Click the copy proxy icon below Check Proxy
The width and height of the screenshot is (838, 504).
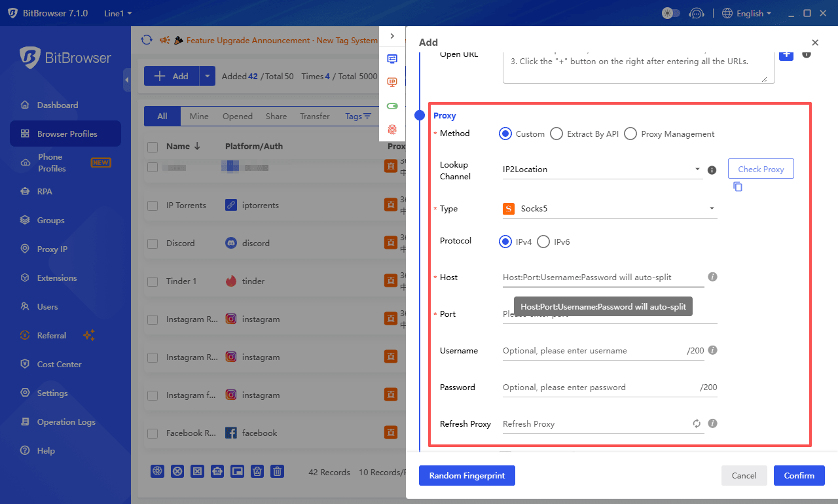(x=737, y=187)
